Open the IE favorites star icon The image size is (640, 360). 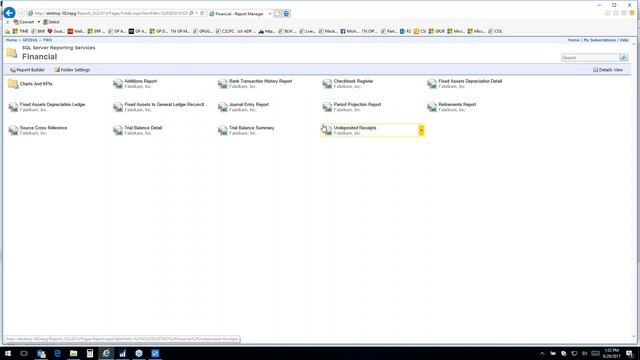tap(616, 13)
